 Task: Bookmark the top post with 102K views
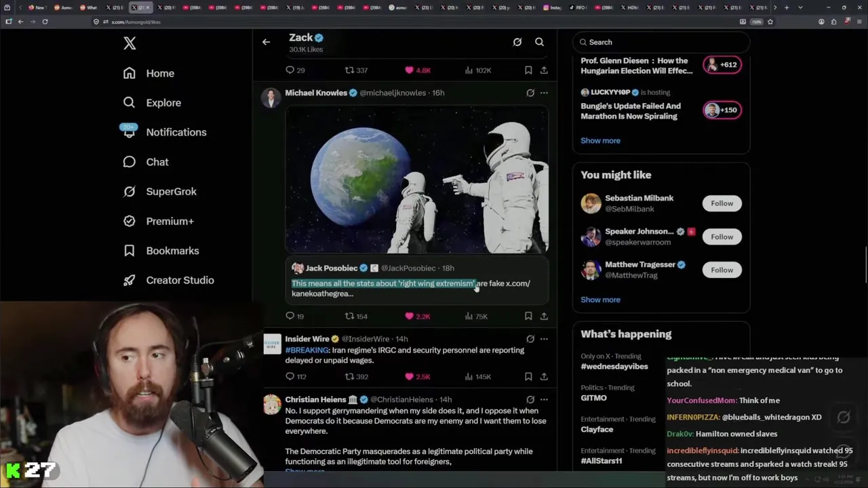click(x=528, y=70)
